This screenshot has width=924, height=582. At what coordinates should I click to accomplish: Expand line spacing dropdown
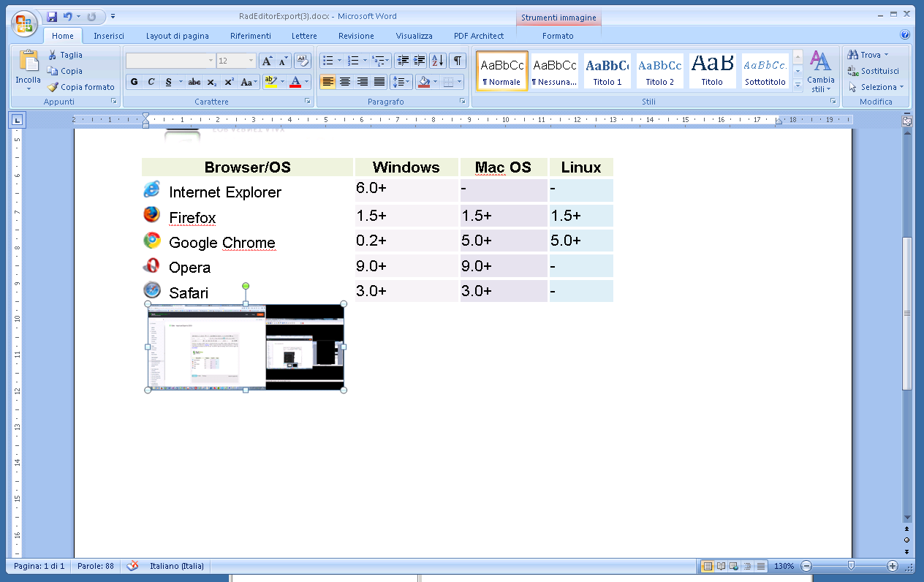click(409, 82)
